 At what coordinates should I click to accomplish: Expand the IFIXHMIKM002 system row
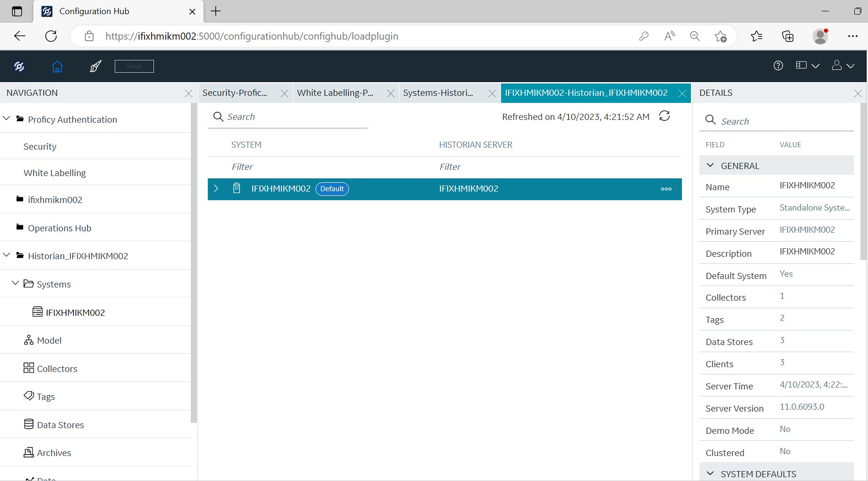pyautogui.click(x=216, y=188)
